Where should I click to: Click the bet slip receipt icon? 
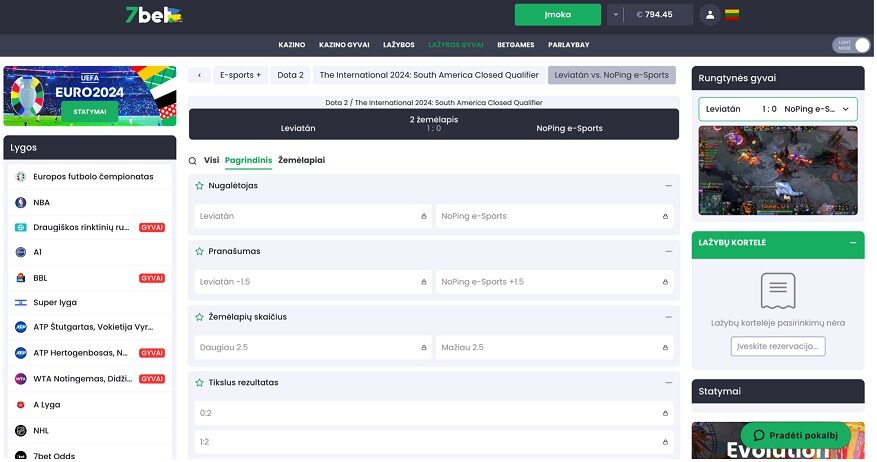(x=777, y=291)
